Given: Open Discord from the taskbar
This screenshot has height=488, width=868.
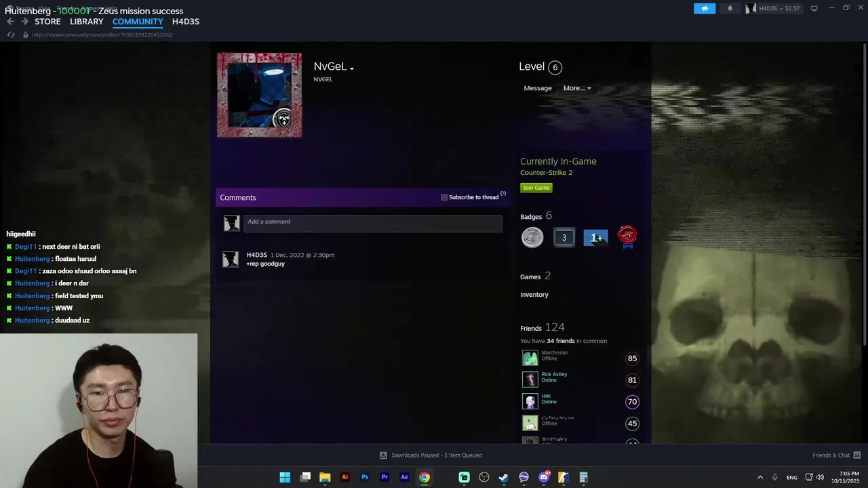Looking at the screenshot, I should click(x=544, y=477).
